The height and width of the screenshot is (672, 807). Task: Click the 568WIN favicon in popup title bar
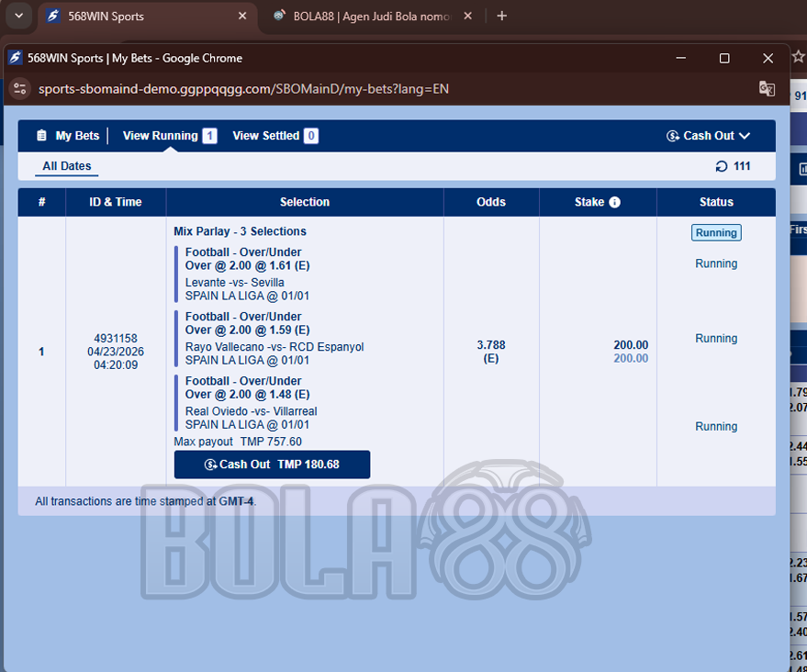(x=15, y=58)
